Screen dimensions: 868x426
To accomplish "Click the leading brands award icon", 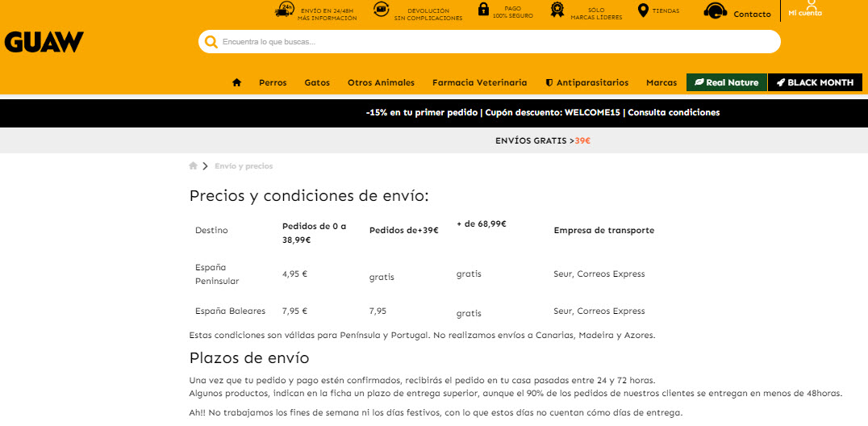I will [x=557, y=10].
